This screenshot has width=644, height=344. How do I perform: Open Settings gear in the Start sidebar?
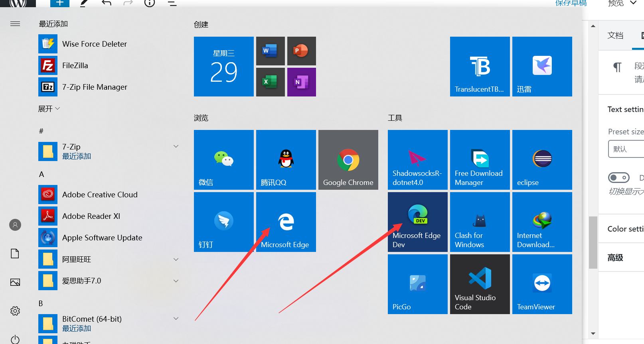click(15, 311)
